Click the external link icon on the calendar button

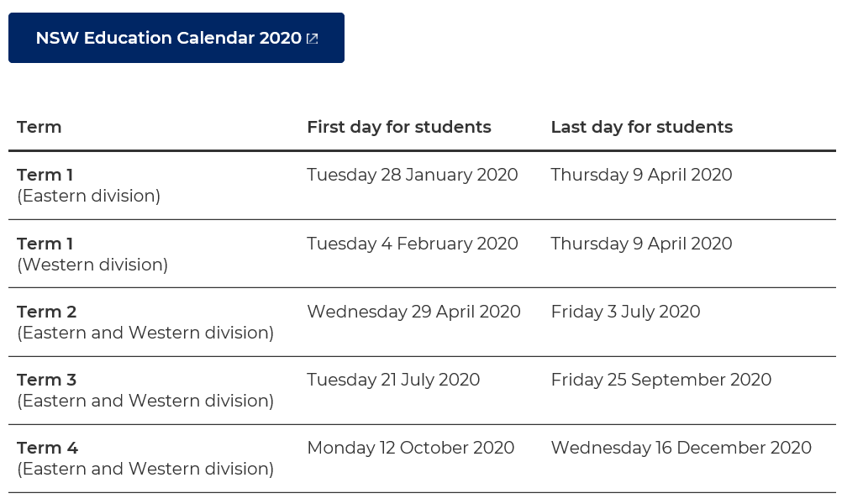[x=312, y=38]
